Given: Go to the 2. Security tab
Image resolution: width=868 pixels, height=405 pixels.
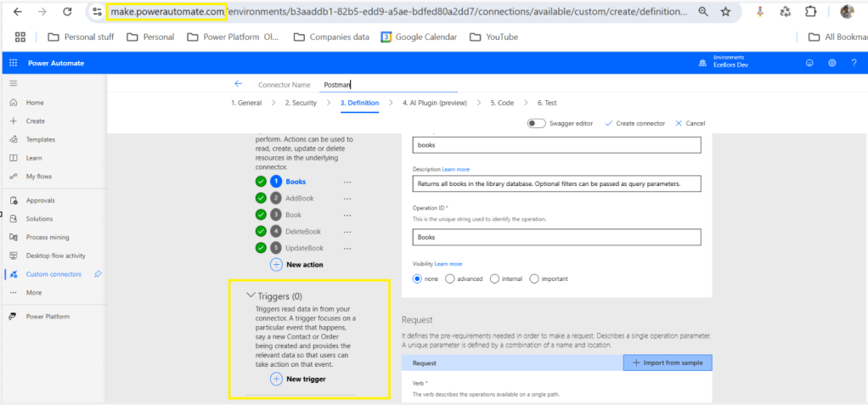Looking at the screenshot, I should (x=301, y=103).
